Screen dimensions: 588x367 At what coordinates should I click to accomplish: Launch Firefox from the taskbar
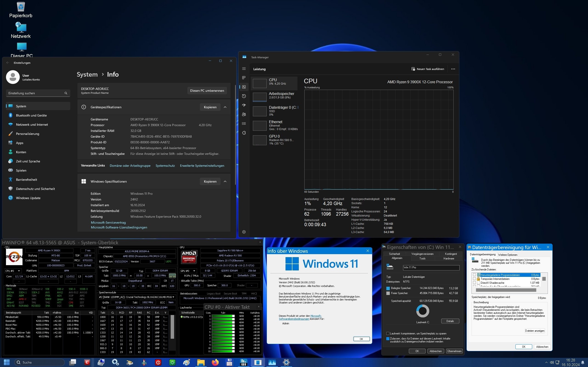coord(215,362)
